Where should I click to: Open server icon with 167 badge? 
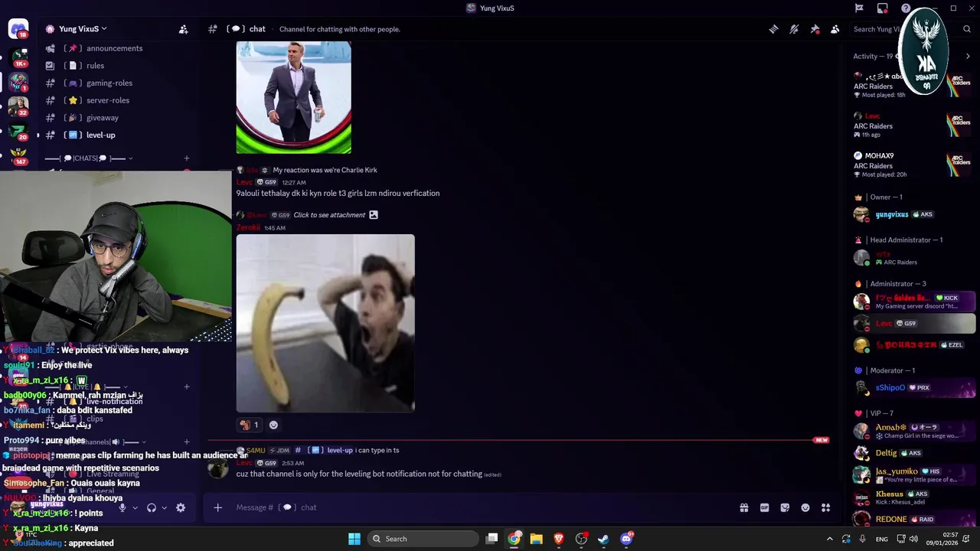pyautogui.click(x=18, y=155)
